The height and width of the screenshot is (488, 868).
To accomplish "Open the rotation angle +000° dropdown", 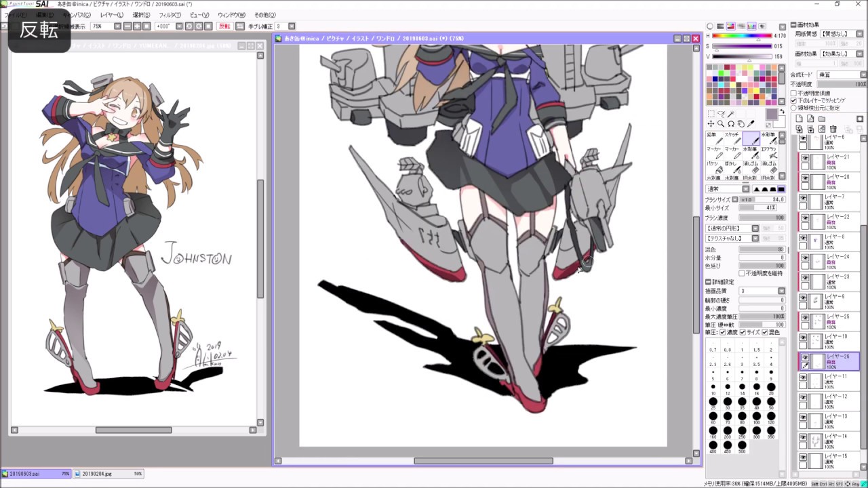I will (179, 26).
